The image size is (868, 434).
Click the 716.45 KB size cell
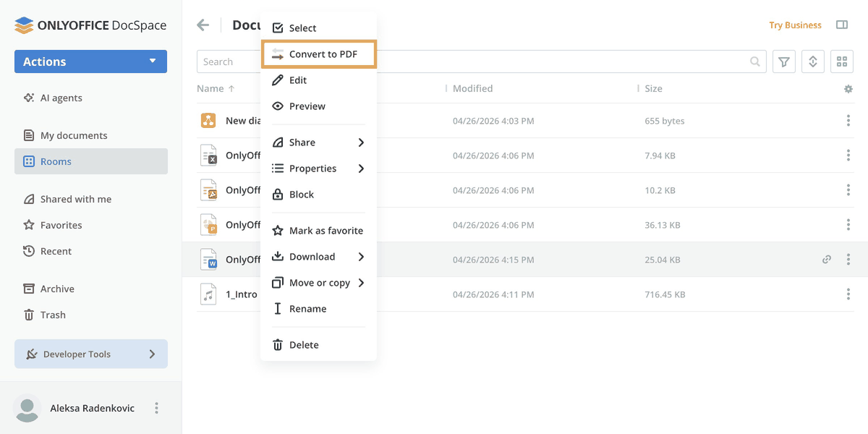(665, 294)
